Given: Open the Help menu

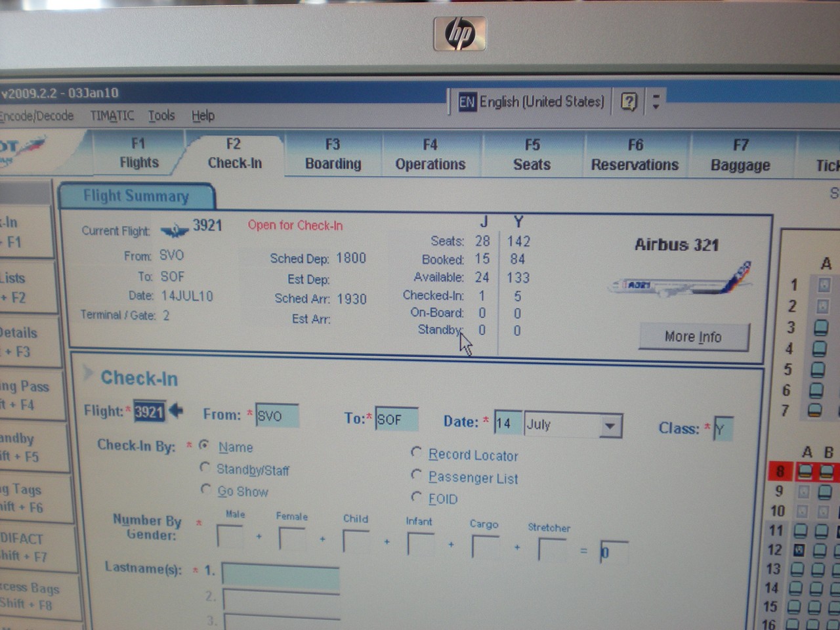Looking at the screenshot, I should [203, 116].
